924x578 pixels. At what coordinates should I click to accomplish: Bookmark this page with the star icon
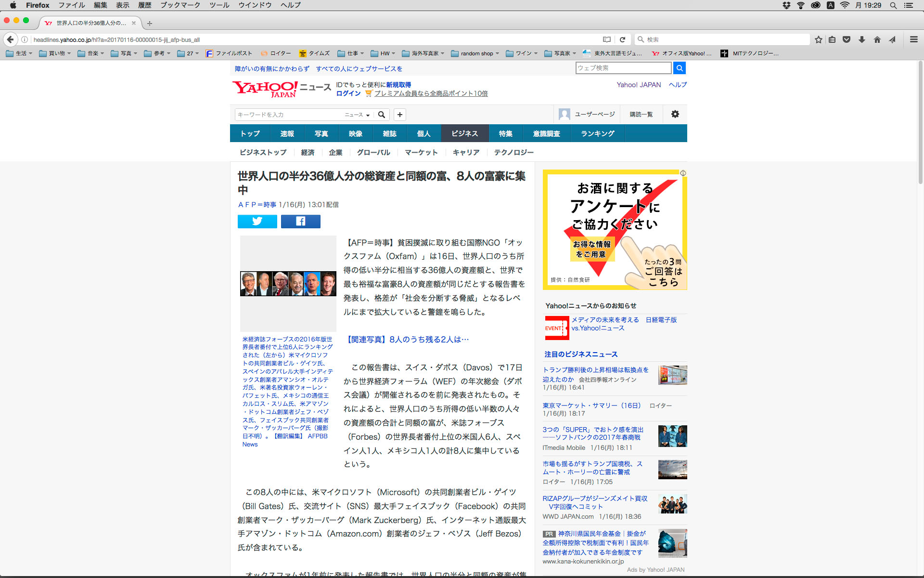[x=818, y=39]
